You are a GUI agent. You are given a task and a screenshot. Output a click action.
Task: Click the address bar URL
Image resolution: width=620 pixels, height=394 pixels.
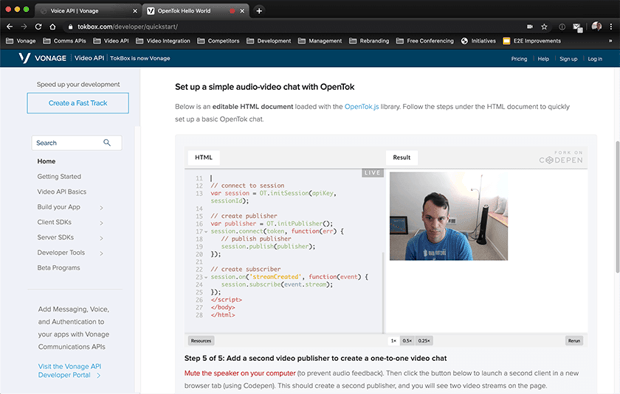coord(127,27)
